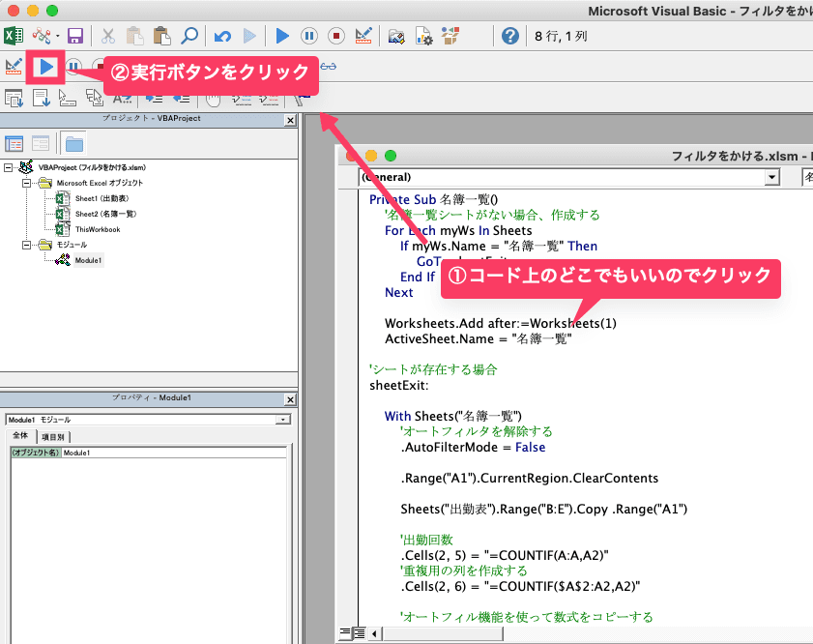Click the Quick Info icon in Edit toolbar
This screenshot has height=644, width=813.
point(68,98)
